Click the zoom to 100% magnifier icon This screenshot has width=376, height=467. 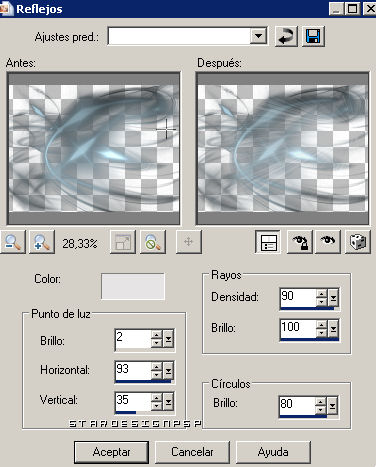click(x=153, y=242)
